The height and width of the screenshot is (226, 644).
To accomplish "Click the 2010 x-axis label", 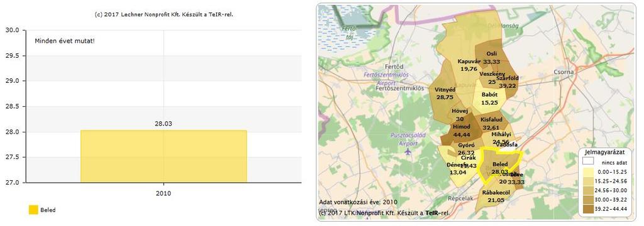I will click(x=164, y=193).
